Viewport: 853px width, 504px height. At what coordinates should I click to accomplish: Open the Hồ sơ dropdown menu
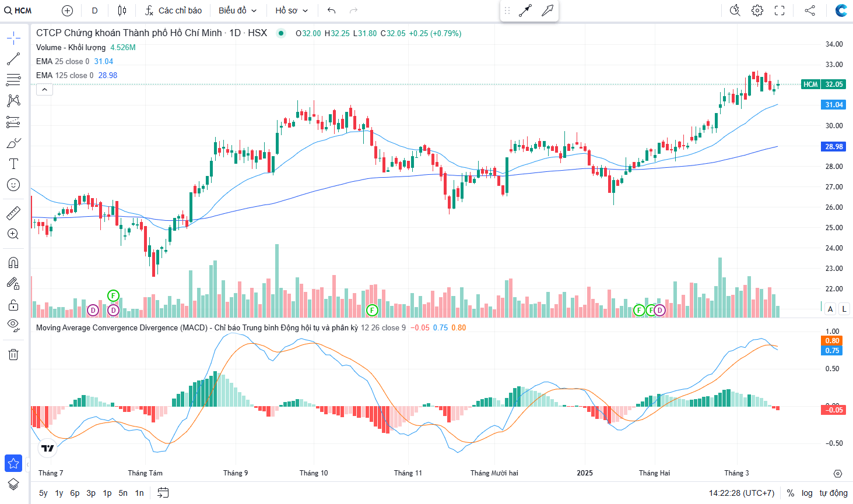pos(292,10)
